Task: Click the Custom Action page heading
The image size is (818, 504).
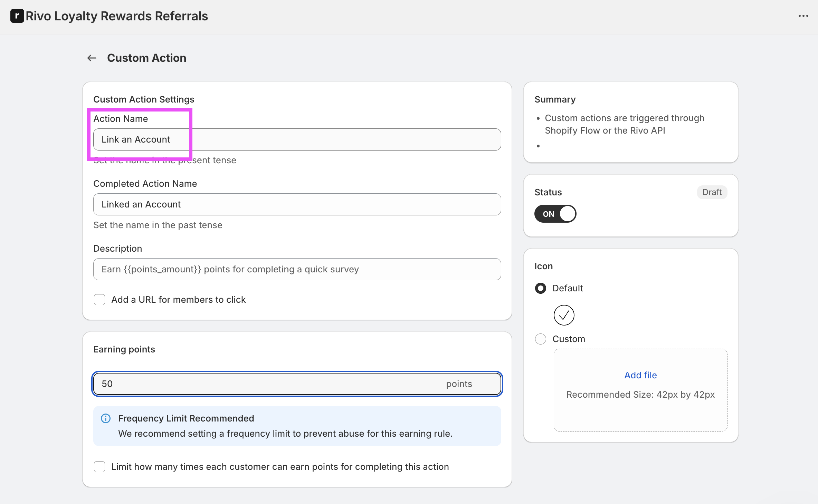Action: [x=146, y=58]
